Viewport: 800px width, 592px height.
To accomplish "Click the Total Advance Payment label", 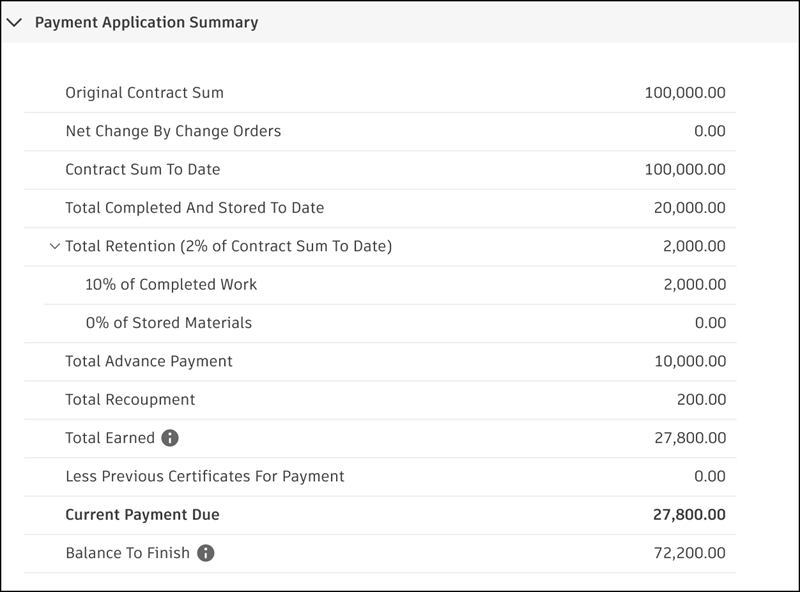I will [148, 361].
